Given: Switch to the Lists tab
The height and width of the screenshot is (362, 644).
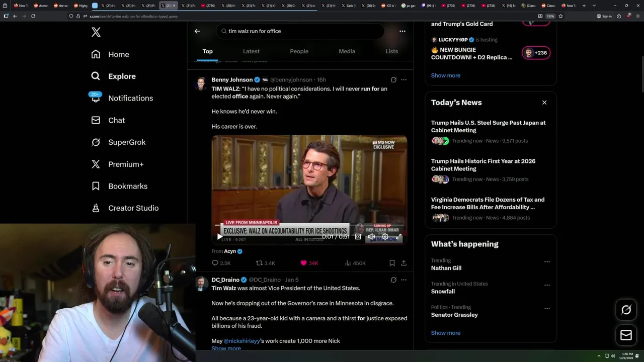Looking at the screenshot, I should pos(391,51).
